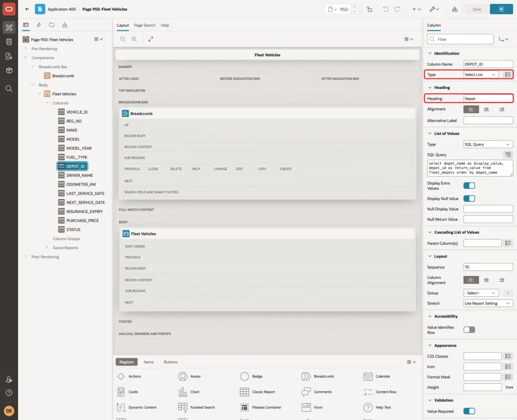Open the Help question mark icon

(9, 393)
